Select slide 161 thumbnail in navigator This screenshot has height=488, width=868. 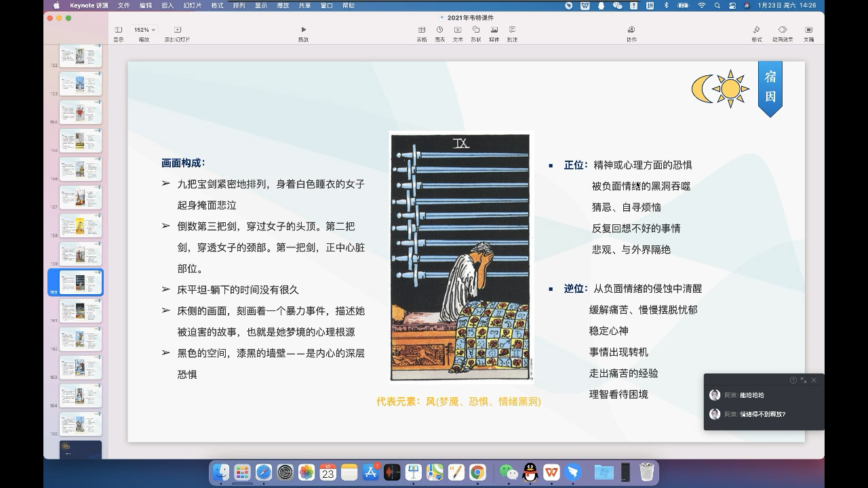[81, 310]
